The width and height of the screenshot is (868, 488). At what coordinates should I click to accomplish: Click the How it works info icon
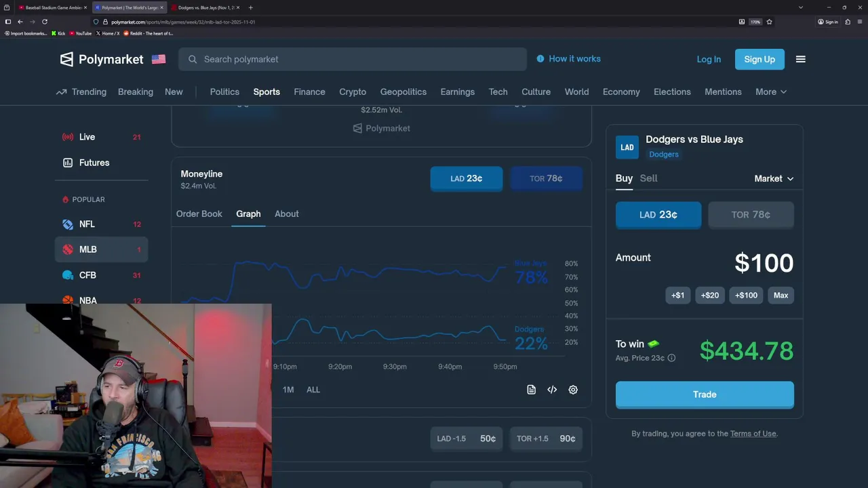pyautogui.click(x=540, y=59)
